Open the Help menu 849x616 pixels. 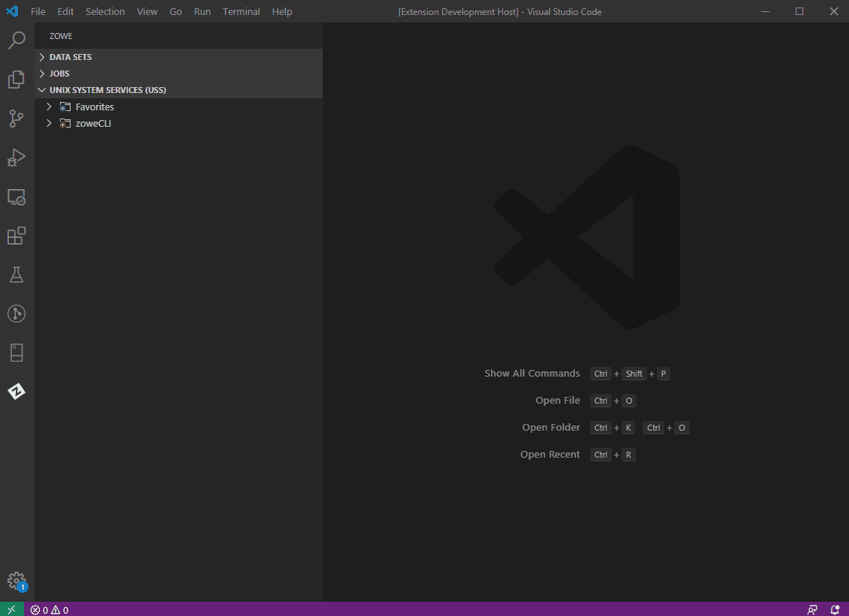(282, 11)
